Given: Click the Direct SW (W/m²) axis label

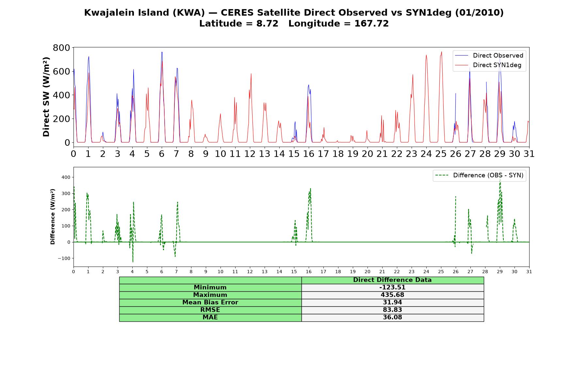Looking at the screenshot, I should pyautogui.click(x=46, y=97).
